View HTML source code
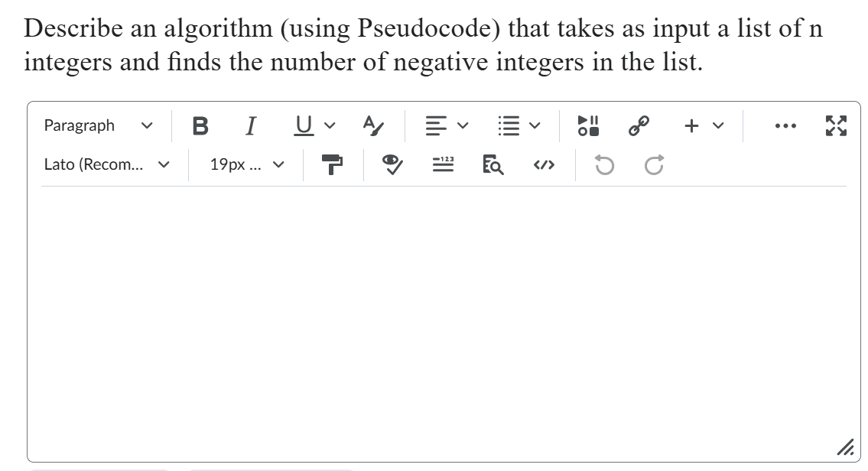 coord(545,164)
